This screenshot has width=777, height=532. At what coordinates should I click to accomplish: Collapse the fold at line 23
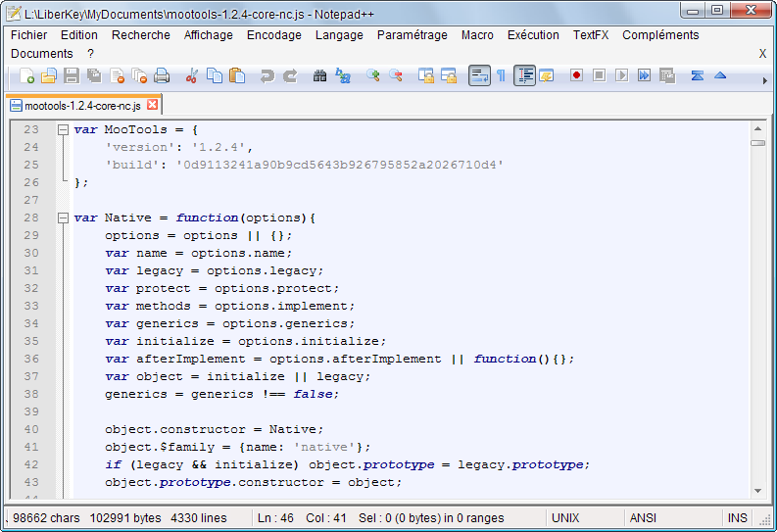pos(63,129)
